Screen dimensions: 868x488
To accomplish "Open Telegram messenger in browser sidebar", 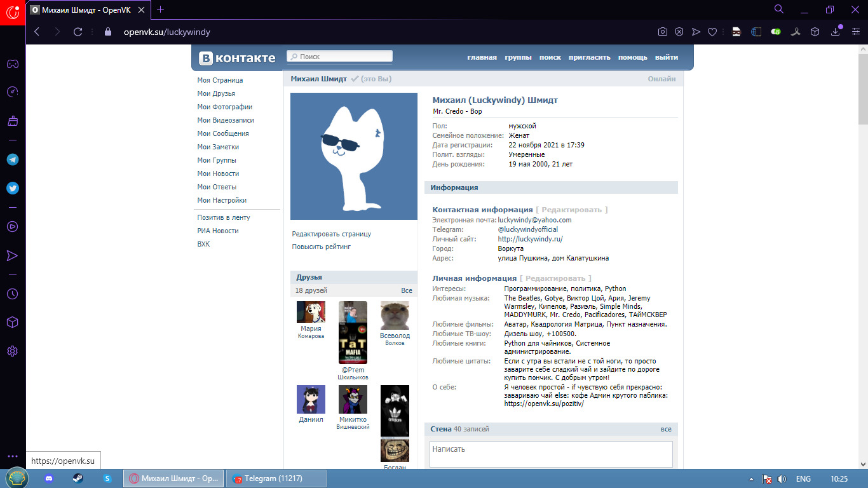I will (x=12, y=159).
